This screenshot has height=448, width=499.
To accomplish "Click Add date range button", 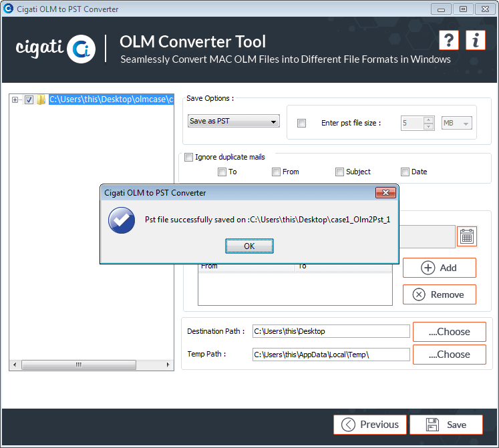I will 440,268.
